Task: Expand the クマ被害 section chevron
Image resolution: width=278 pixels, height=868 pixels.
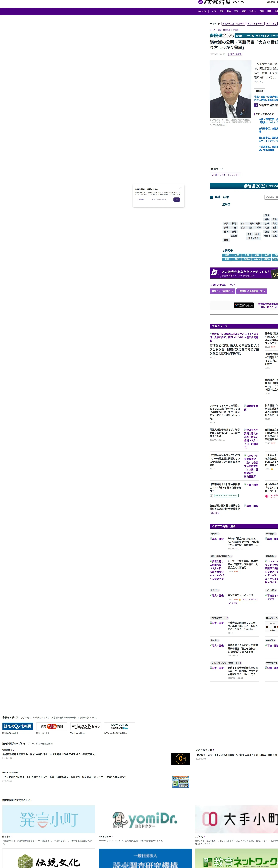Action: [x=275, y=534]
